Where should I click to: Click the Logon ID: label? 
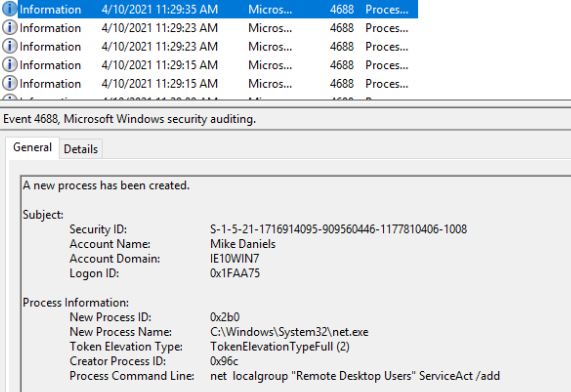(94, 273)
